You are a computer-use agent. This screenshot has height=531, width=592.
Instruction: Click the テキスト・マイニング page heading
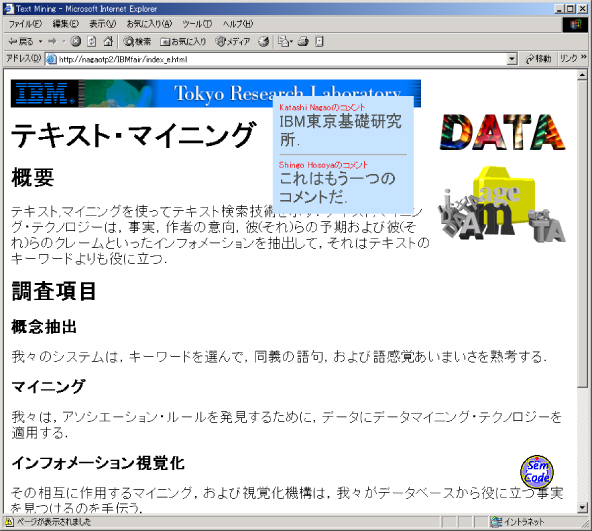click(134, 135)
